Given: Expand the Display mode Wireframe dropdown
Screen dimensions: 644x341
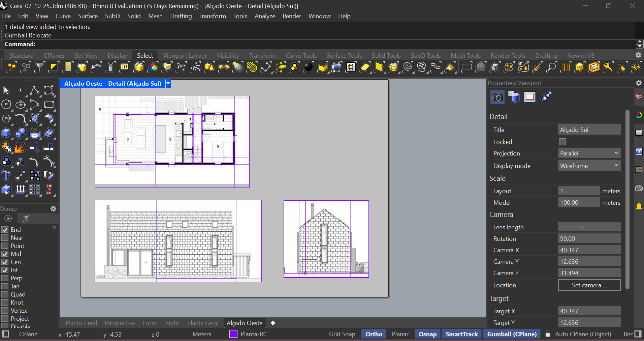Looking at the screenshot, I should 589,166.
